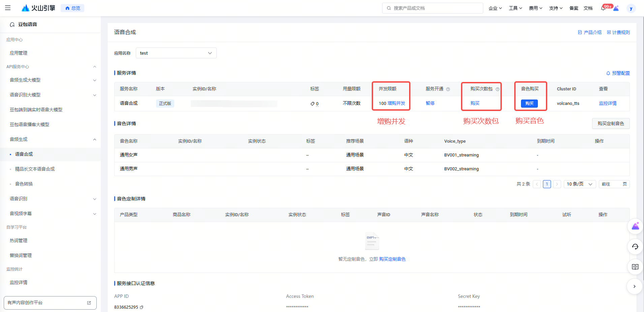Image resolution: width=644 pixels, height=312 pixels.
Task: Click the tag icon in service row
Action: pos(312,104)
